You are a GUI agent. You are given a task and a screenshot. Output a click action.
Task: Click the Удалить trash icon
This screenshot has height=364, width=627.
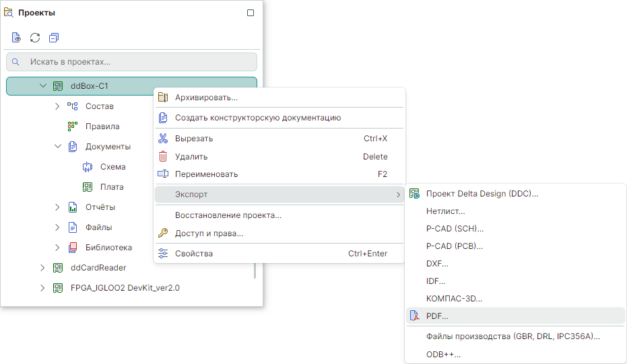[x=162, y=157]
